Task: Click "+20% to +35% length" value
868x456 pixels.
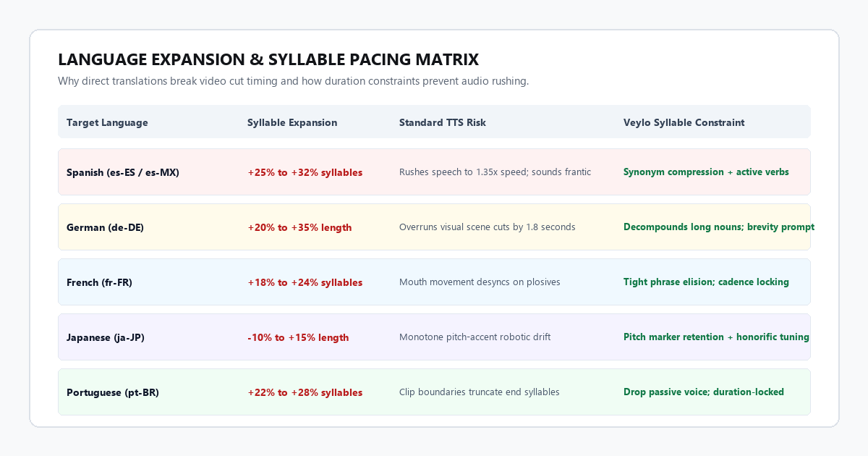Action: click(x=299, y=227)
